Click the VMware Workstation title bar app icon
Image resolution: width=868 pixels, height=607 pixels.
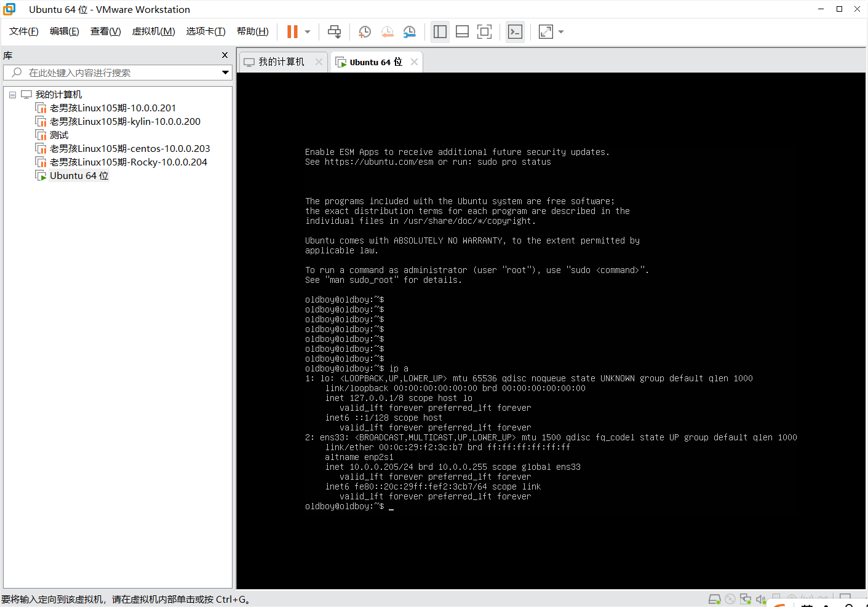[x=9, y=9]
